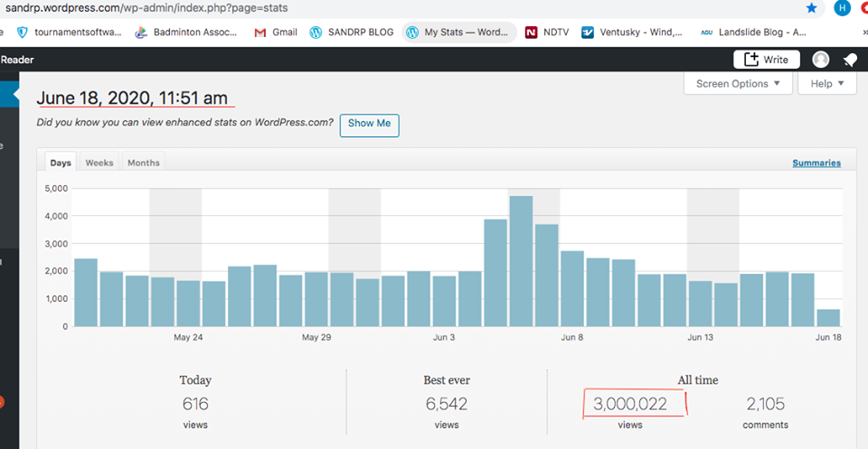The height and width of the screenshot is (449, 868).
Task: Select the Days tab
Action: [x=61, y=163]
